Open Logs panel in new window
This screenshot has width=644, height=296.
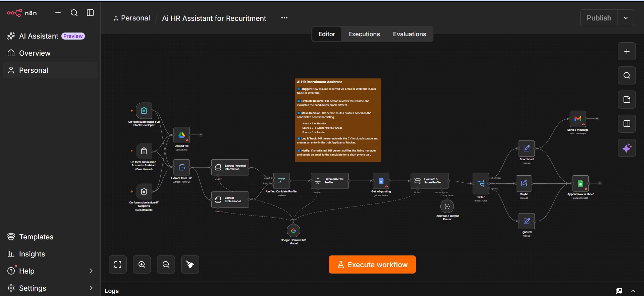[x=619, y=291]
